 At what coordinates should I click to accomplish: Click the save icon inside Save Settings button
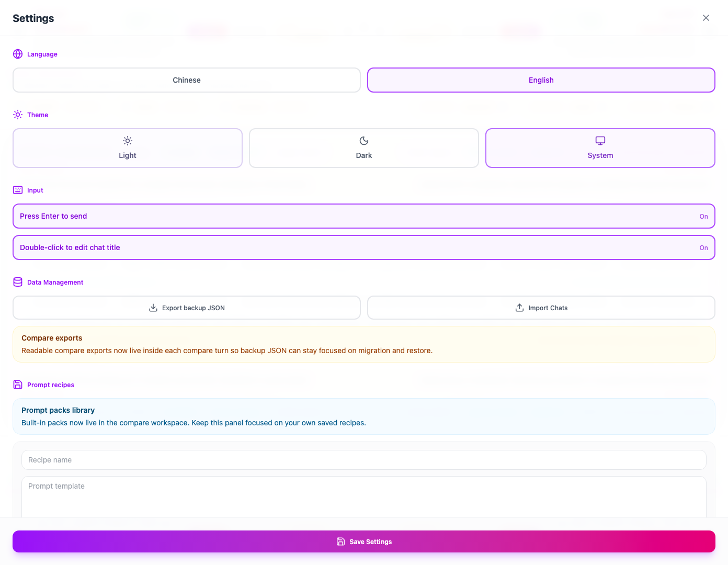click(x=340, y=541)
